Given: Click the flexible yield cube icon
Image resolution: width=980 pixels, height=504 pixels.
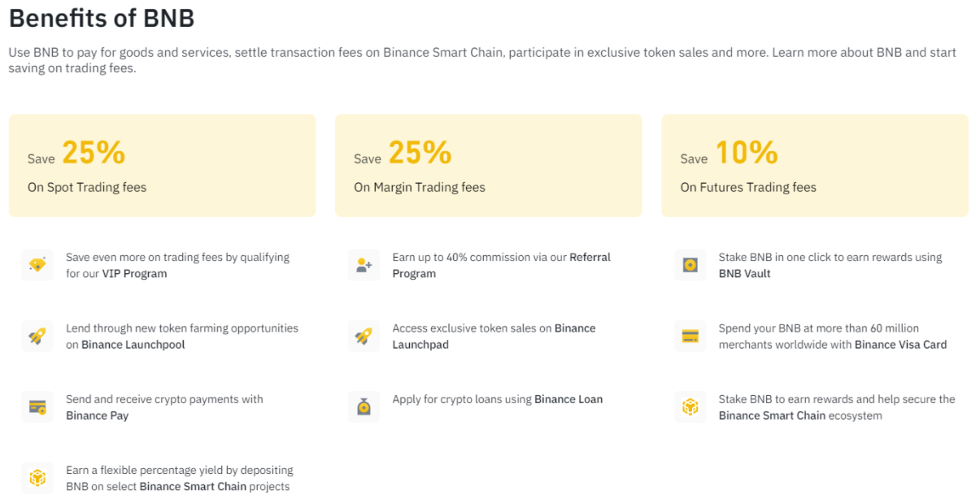Looking at the screenshot, I should tap(37, 478).
